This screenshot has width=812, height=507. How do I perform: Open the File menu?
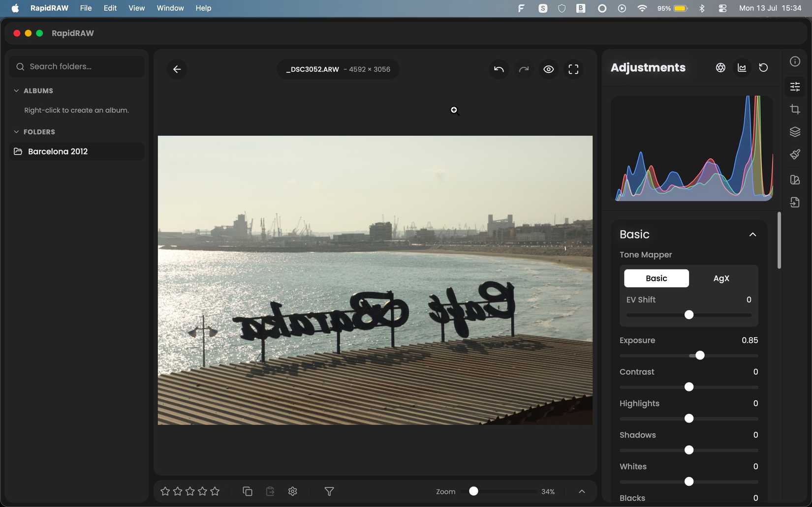coord(86,8)
